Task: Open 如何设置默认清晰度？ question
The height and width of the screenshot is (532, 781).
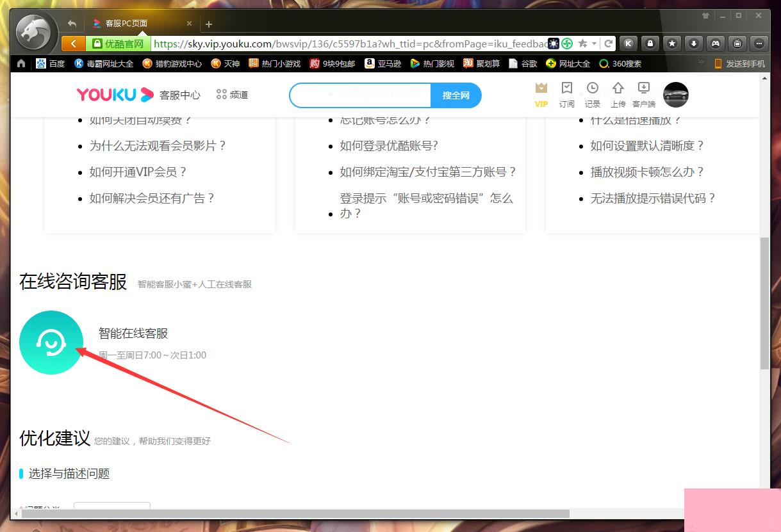Action: [648, 146]
